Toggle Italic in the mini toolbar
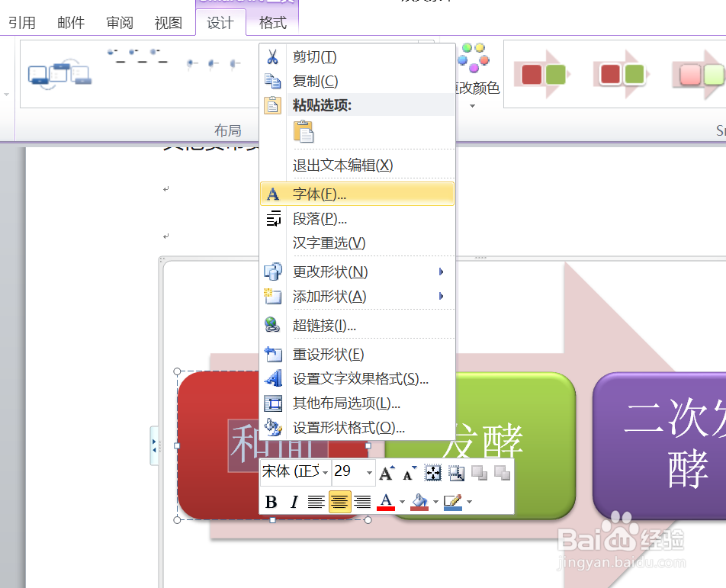 tap(294, 502)
